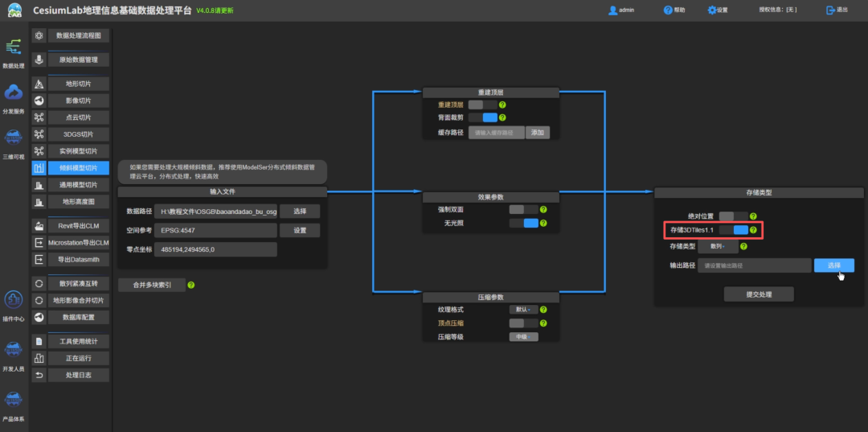The image size is (868, 432).
Task: Click the 空间参考 EPSG:4547 field
Action: [x=215, y=230]
